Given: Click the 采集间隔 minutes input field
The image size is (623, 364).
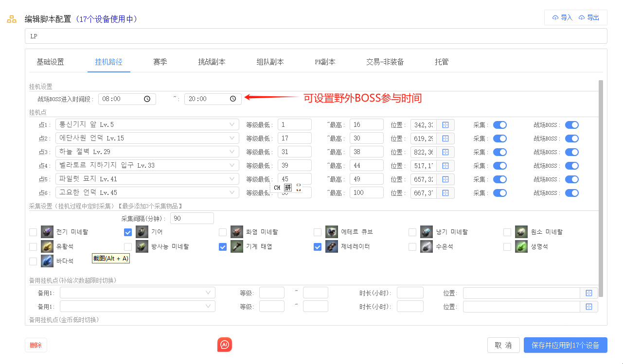Looking at the screenshot, I should [192, 219].
